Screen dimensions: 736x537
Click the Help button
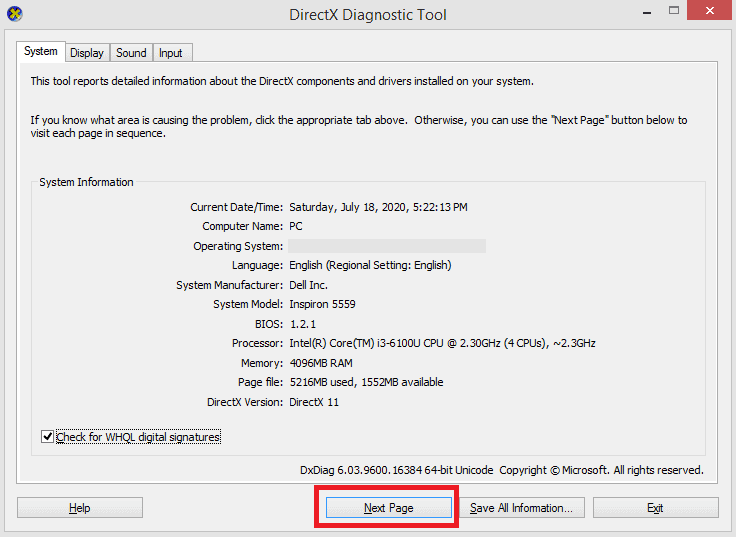(80, 508)
